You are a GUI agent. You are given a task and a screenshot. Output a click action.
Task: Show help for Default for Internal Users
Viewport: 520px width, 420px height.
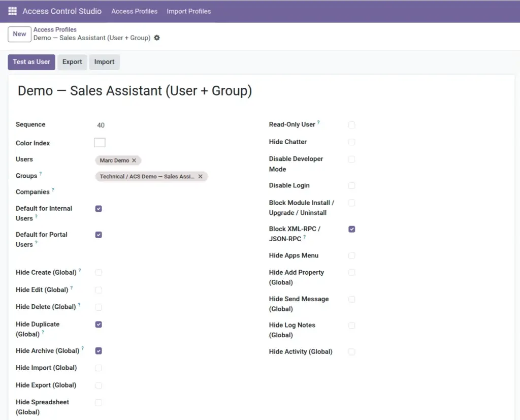[36, 216]
